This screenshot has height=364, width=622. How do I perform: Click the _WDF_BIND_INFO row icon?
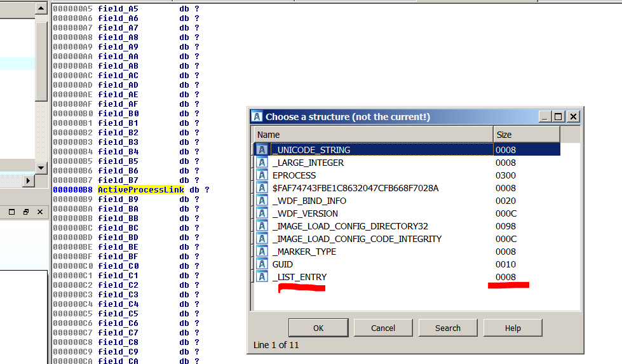[x=262, y=201]
